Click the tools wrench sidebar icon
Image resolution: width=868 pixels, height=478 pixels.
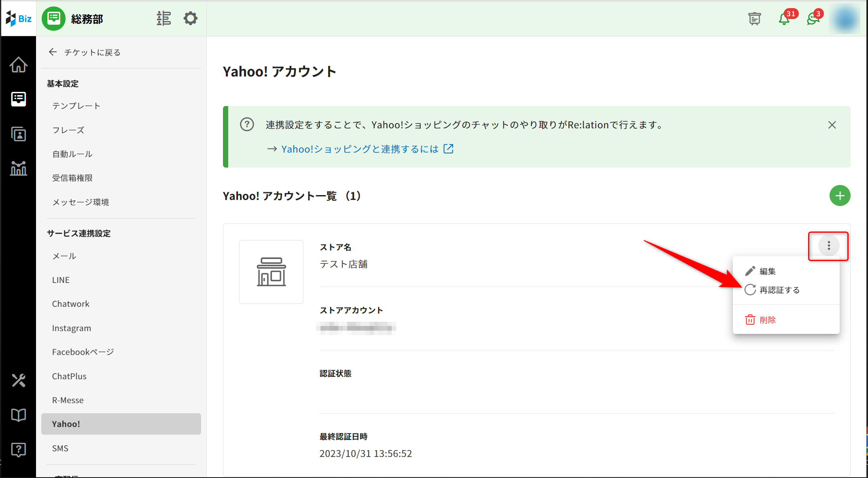click(x=18, y=380)
